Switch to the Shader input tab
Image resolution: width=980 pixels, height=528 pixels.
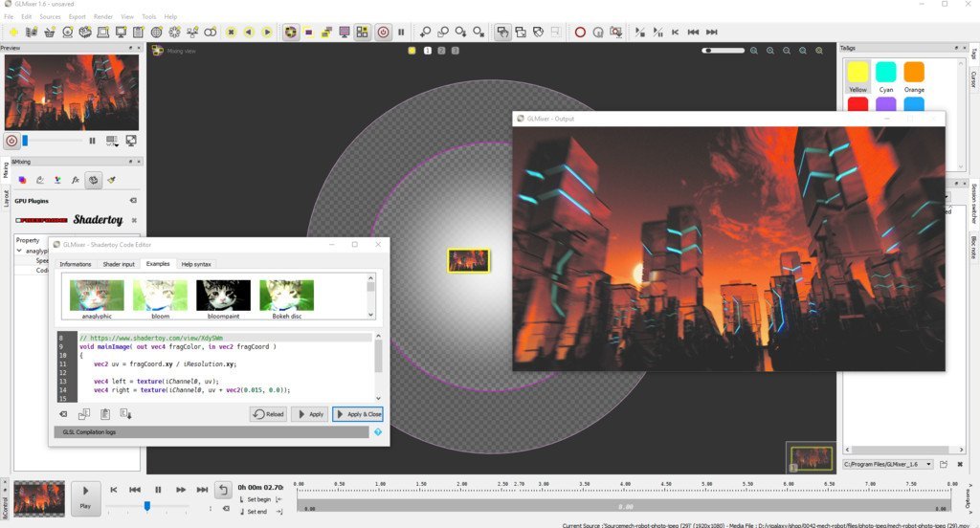click(x=119, y=264)
